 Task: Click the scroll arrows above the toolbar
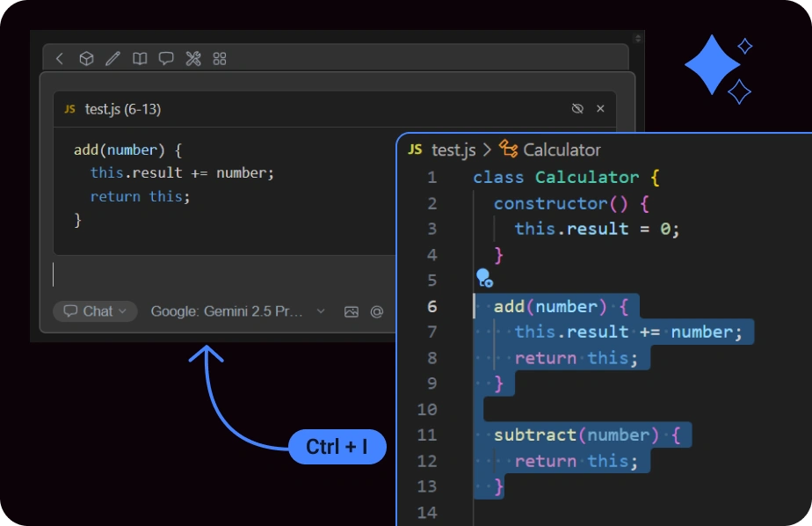(639, 39)
